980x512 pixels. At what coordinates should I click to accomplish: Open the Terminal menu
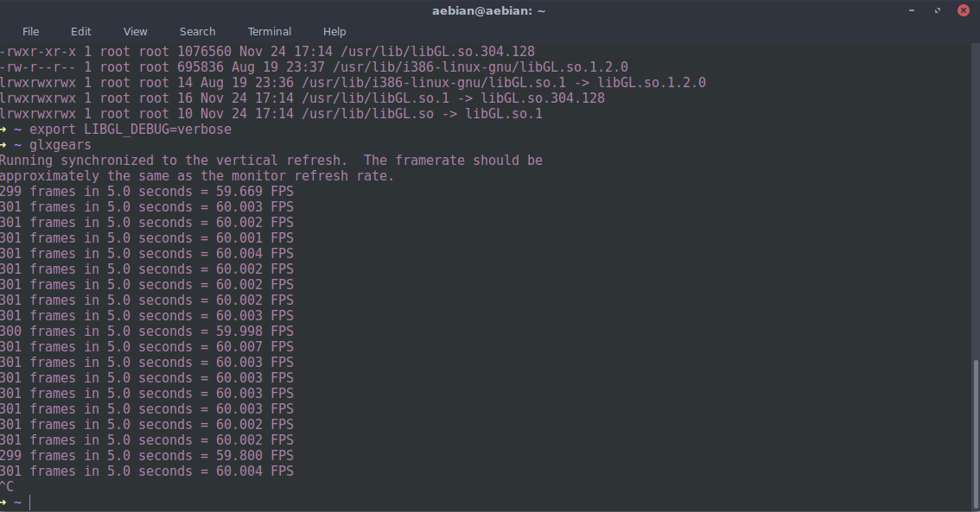(x=270, y=31)
